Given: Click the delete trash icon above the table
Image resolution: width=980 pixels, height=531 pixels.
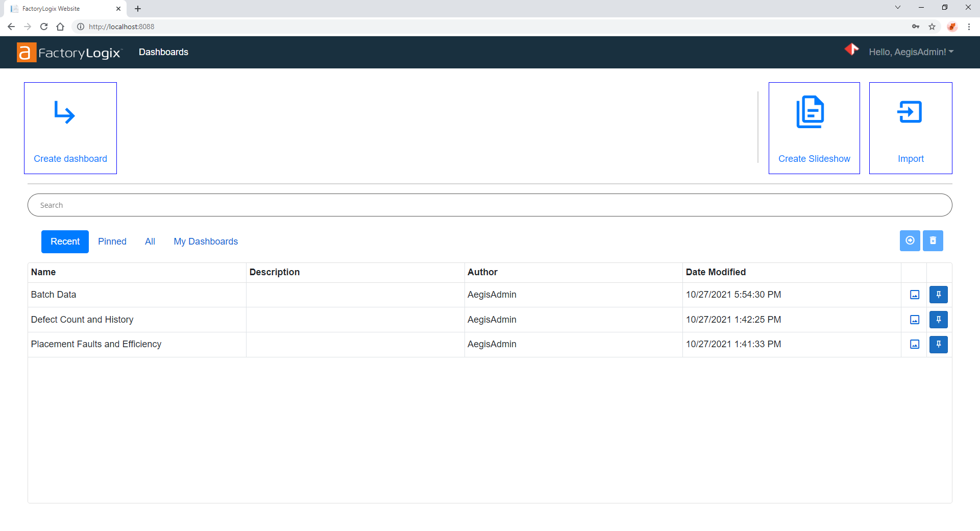Looking at the screenshot, I should 933,240.
